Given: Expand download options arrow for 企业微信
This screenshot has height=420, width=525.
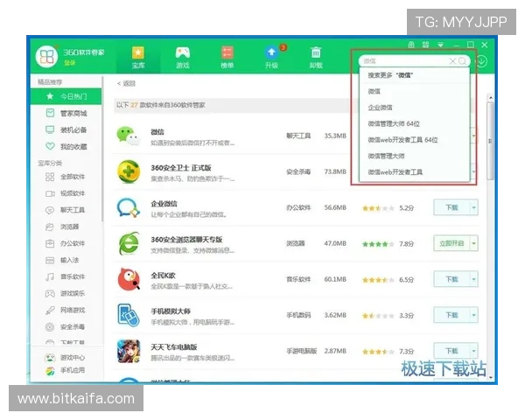Looking at the screenshot, I should pyautogui.click(x=473, y=207).
